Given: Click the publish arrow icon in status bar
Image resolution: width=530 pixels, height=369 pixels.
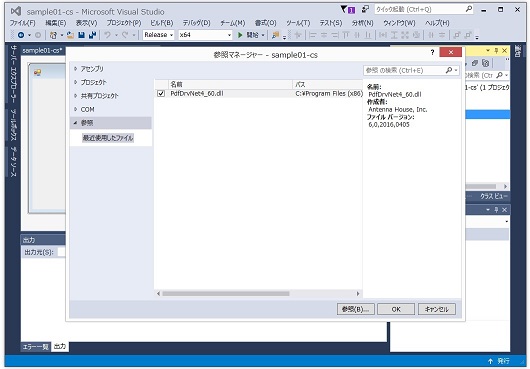Looking at the screenshot, I should (490, 361).
